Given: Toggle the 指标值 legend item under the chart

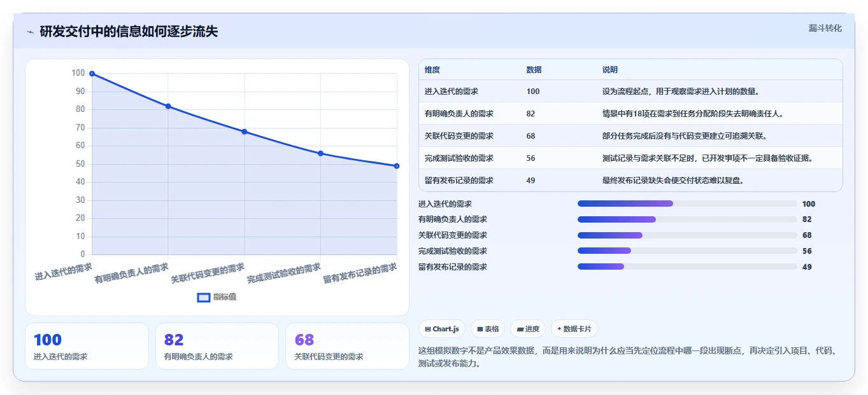Looking at the screenshot, I should coord(217,297).
